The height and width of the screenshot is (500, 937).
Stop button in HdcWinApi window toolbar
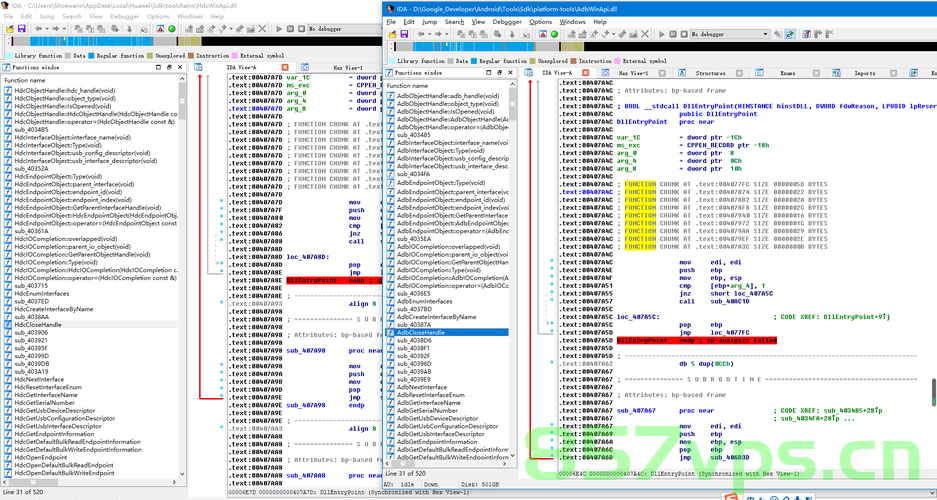[x=302, y=29]
